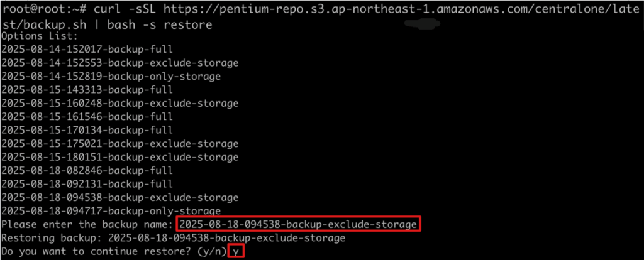Pick the 2025-08-14-152819-backup-only-storage entry
This screenshot has height=260, width=644.
click(111, 76)
